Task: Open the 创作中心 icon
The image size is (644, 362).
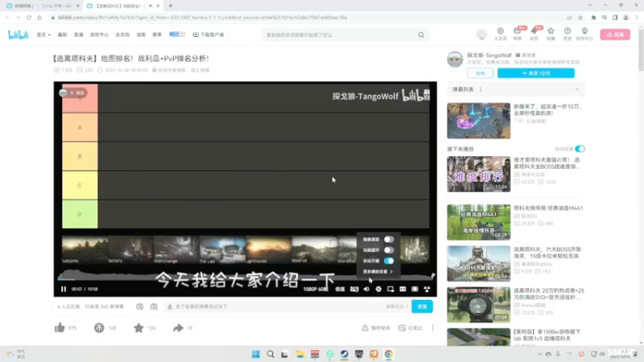Action: (x=584, y=34)
